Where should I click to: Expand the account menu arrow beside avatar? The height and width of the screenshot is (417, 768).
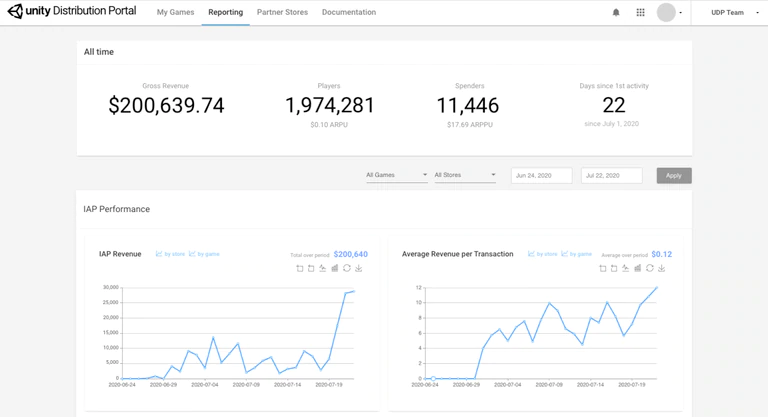coord(680,13)
